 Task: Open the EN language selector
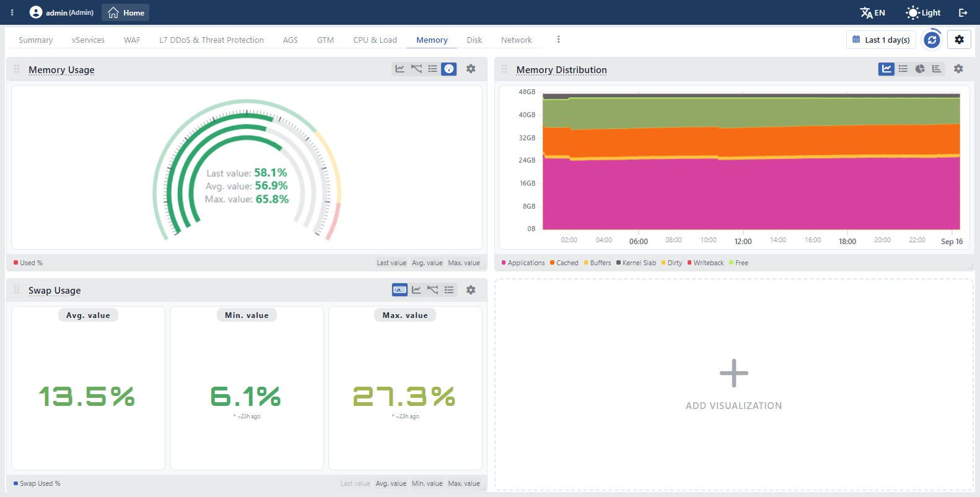873,12
